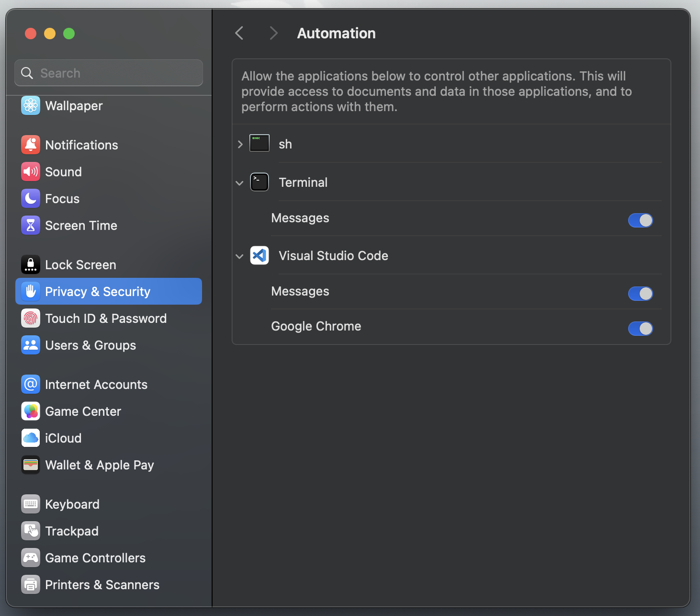Open Printers & Scanners label
Image resolution: width=700 pixels, height=616 pixels.
point(102,585)
